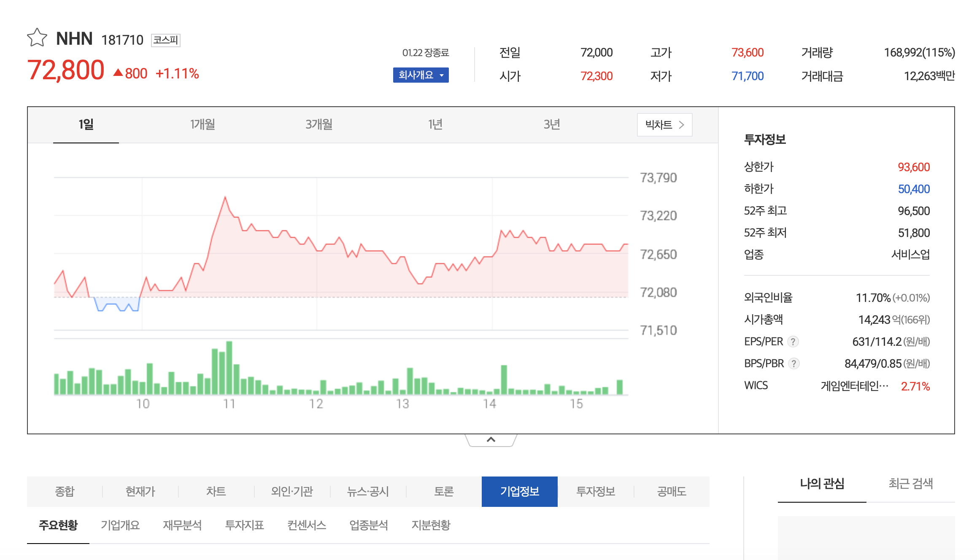Click the tallest volume bar near 11
Viewport: 977px width, 560px height.
point(229,368)
